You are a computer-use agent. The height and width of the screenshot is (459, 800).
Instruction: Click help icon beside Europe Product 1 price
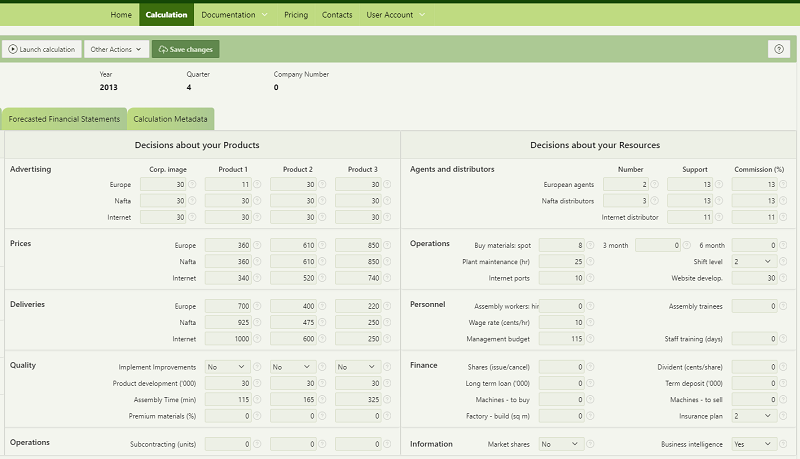(x=257, y=245)
